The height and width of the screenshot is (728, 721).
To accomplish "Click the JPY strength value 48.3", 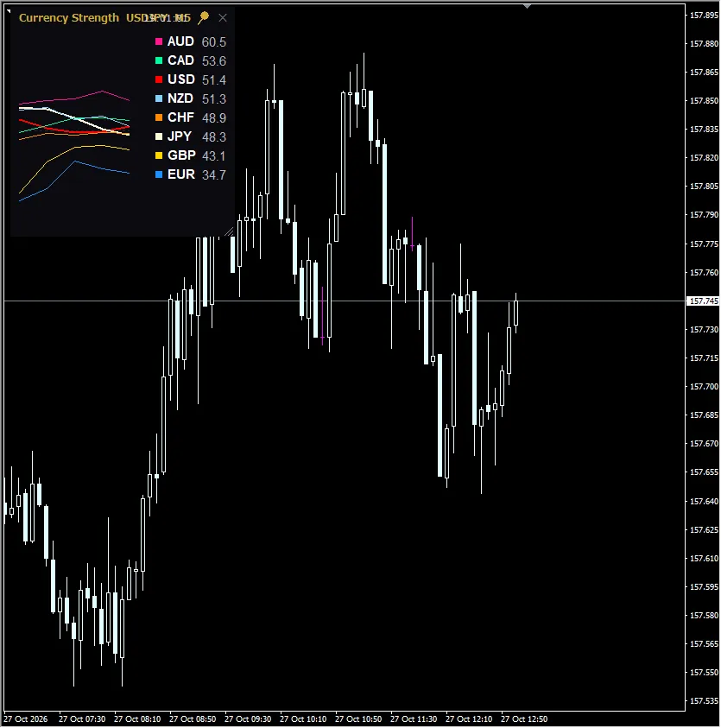I will 214,137.
